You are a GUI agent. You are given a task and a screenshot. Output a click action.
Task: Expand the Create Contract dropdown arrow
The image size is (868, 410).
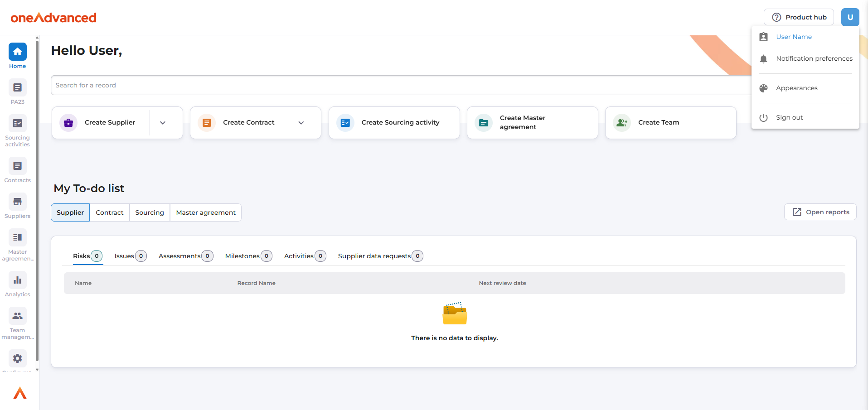pos(301,123)
